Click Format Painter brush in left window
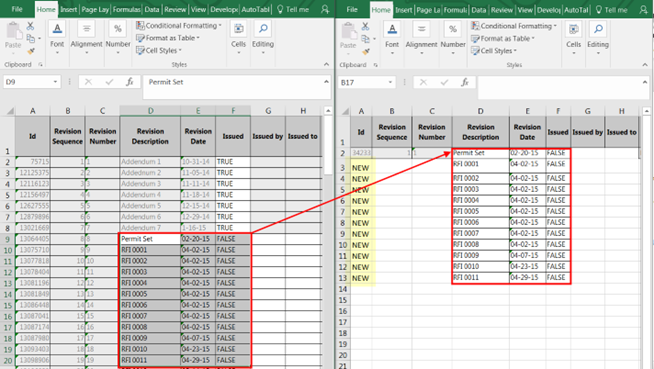654x369 pixels. 30,51
